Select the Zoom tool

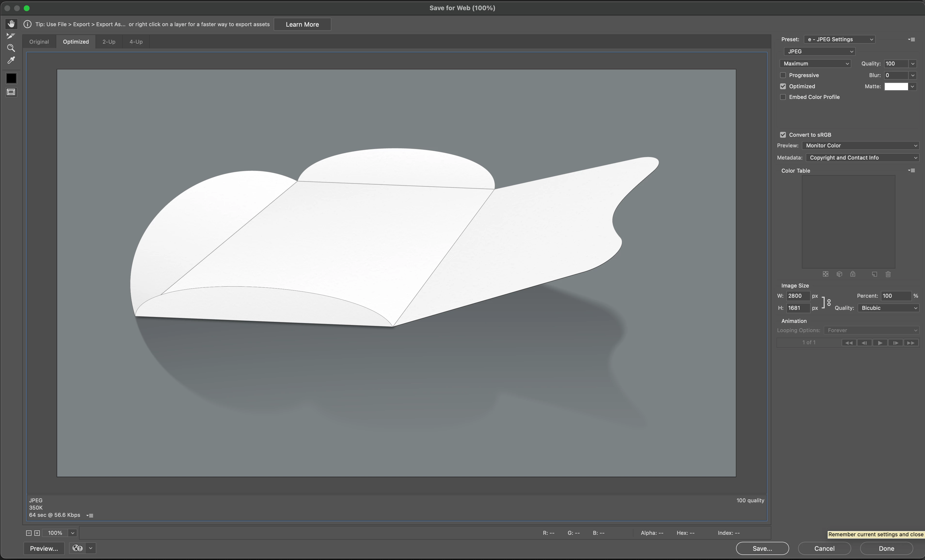(x=11, y=48)
